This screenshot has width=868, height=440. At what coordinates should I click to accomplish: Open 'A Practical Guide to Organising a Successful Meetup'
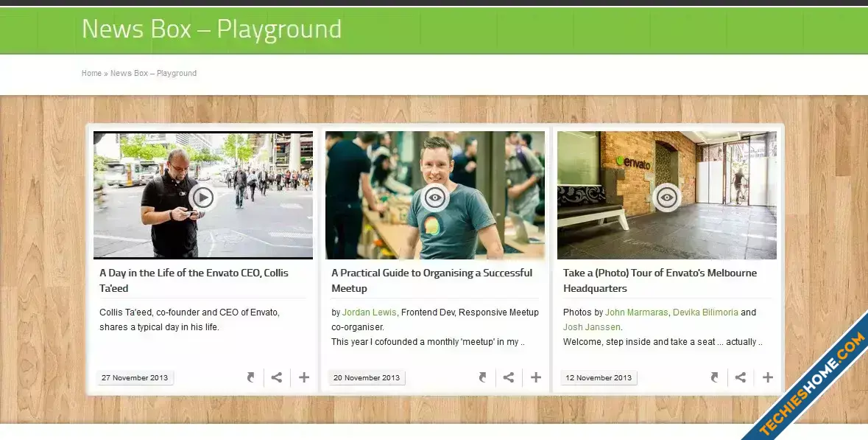[431, 280]
